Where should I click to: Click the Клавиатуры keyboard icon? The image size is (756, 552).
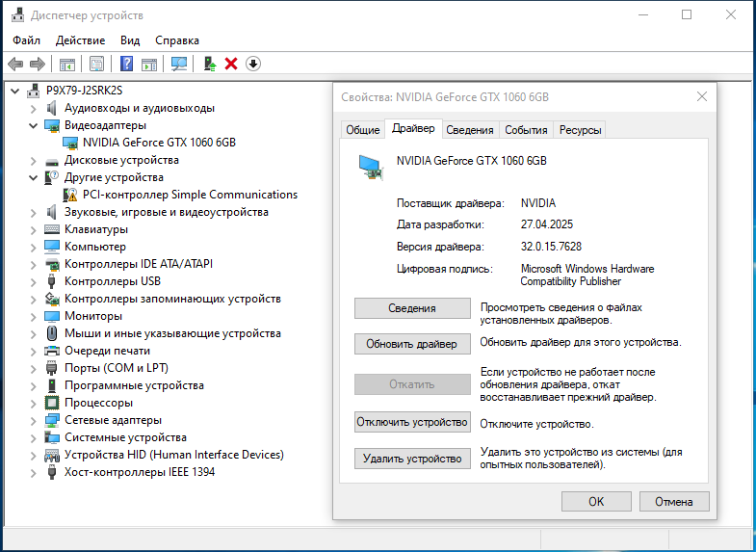pos(52,229)
